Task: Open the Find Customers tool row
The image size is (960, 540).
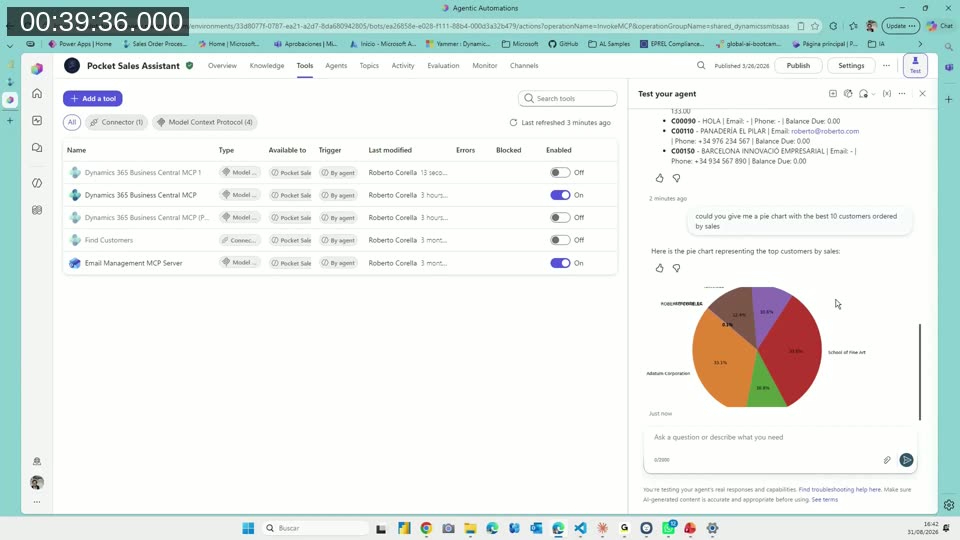Action: tap(340, 240)
